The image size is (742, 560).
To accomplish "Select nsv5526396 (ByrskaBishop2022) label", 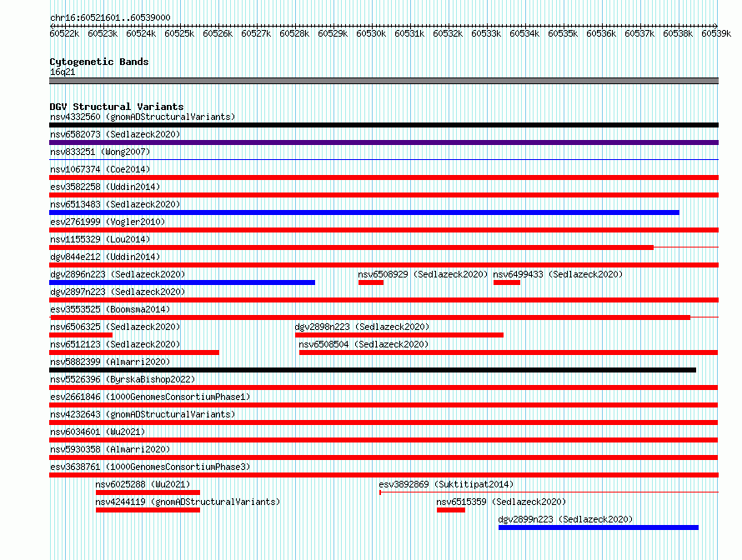I will (123, 379).
